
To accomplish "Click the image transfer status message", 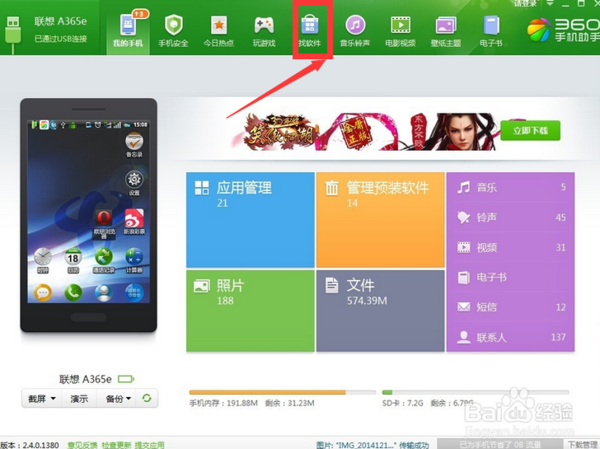I will tap(373, 445).
